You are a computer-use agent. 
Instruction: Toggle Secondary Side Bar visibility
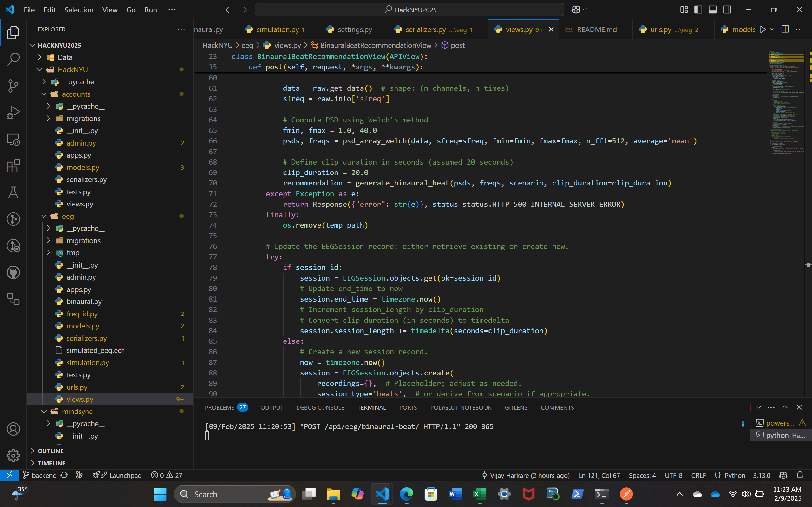(727, 10)
